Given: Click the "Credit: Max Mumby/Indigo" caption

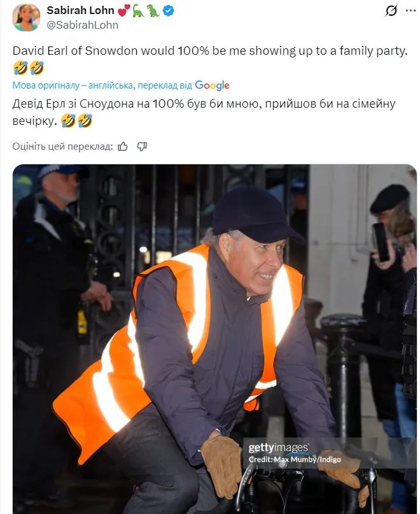Looking at the screenshot, I should click(295, 459).
